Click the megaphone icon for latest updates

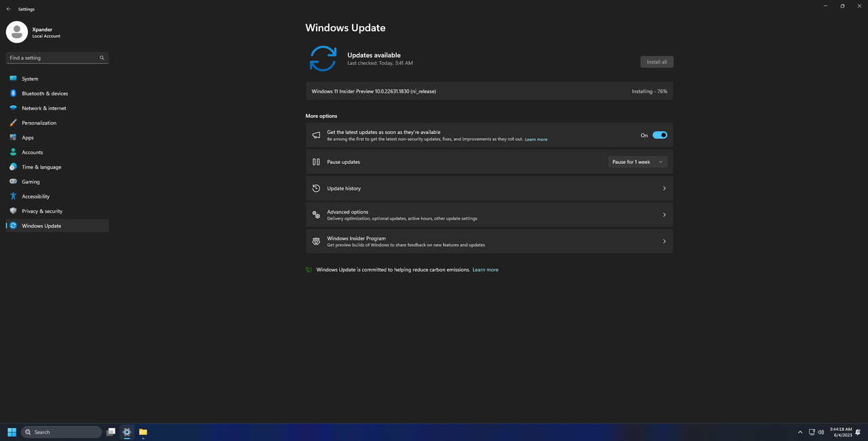pos(316,135)
